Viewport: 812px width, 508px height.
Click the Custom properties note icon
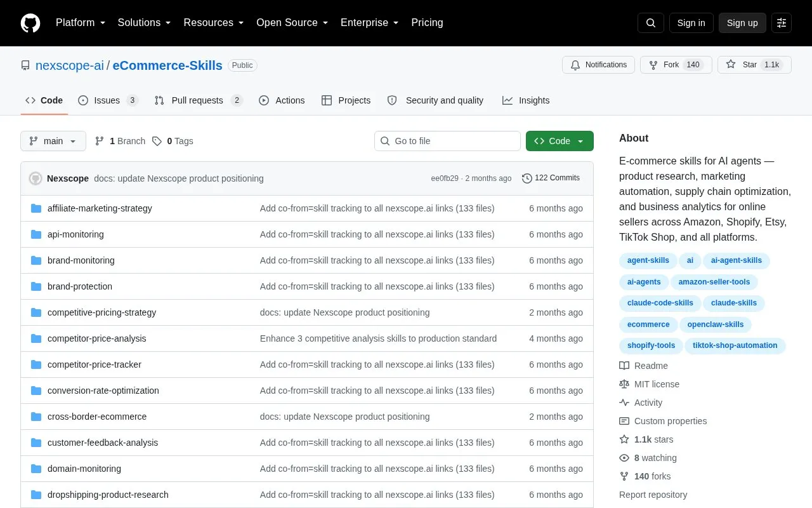624,421
